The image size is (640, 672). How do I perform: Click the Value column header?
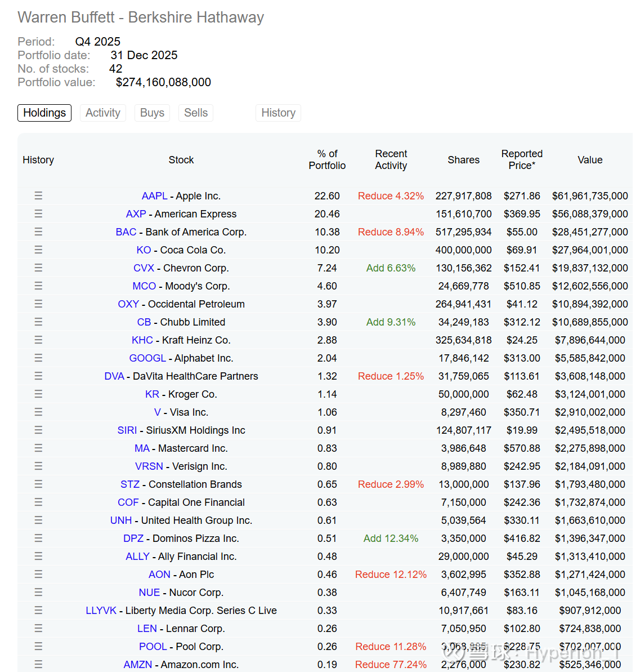590,160
